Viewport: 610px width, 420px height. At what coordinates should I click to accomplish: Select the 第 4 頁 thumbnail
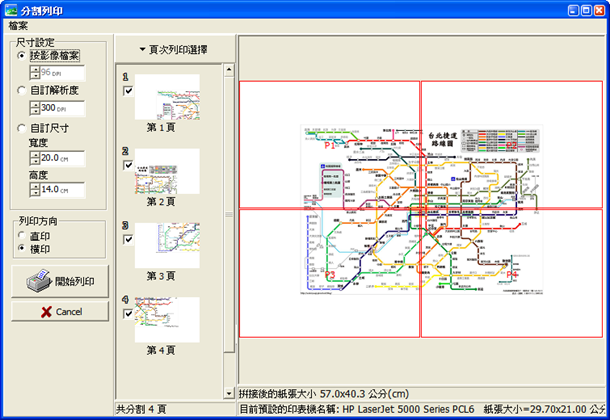[167, 320]
